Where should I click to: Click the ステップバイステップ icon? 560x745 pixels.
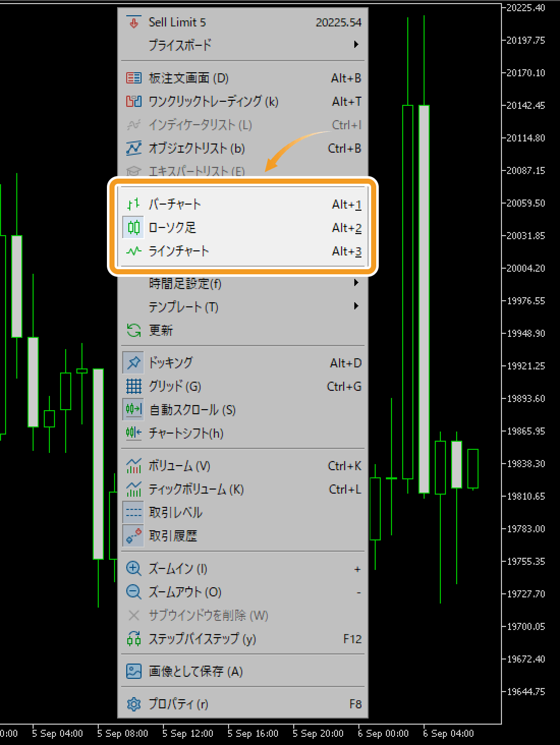pos(134,639)
